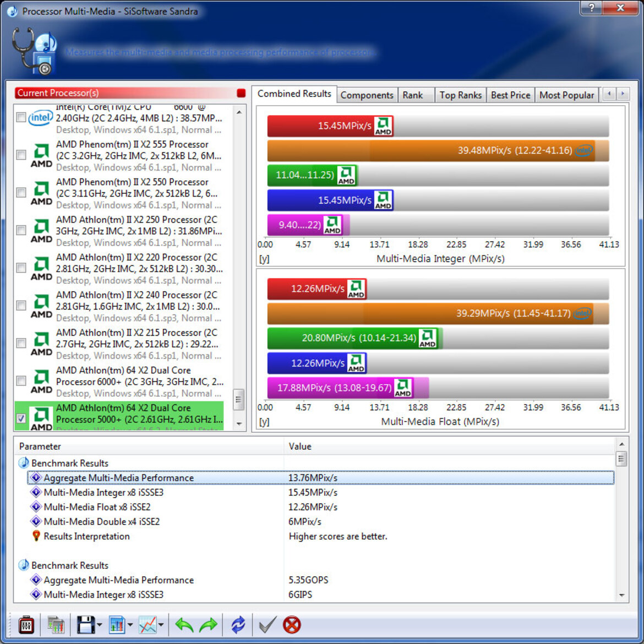Screen dimensions: 644x644
Task: Check the AMD Athlon II X2 215 checkbox
Action: pyautogui.click(x=21, y=343)
